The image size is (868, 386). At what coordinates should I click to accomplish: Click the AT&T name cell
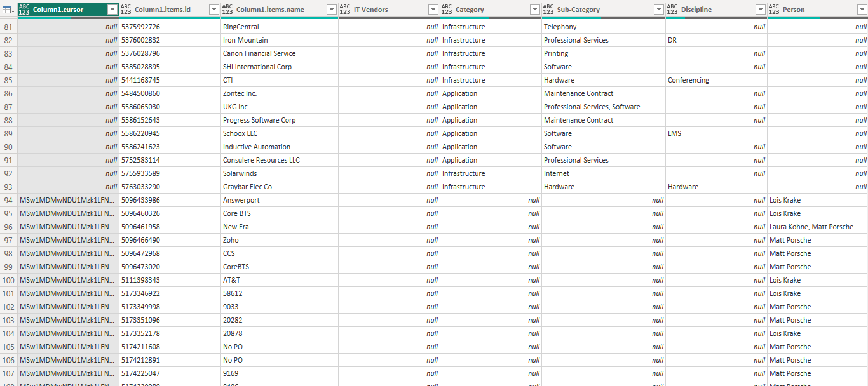280,280
